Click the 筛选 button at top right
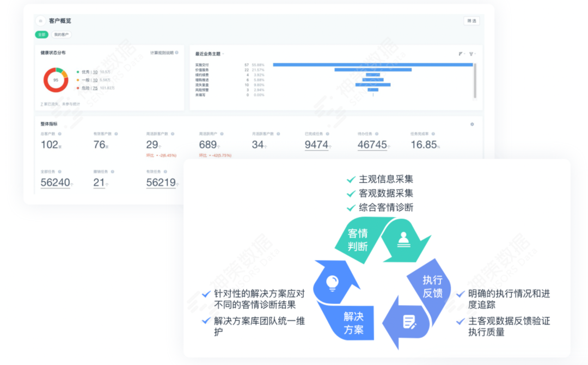Image resolution: width=588 pixels, height=365 pixels. (x=471, y=21)
